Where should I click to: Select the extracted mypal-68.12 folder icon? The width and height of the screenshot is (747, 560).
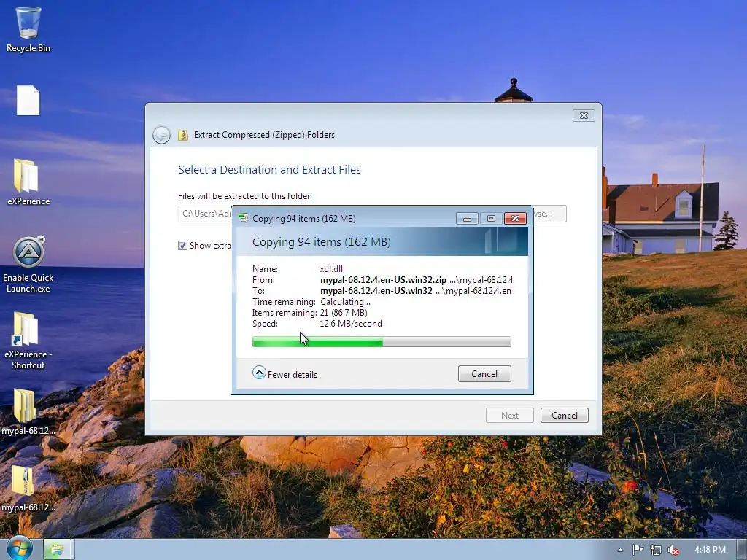[x=28, y=412]
